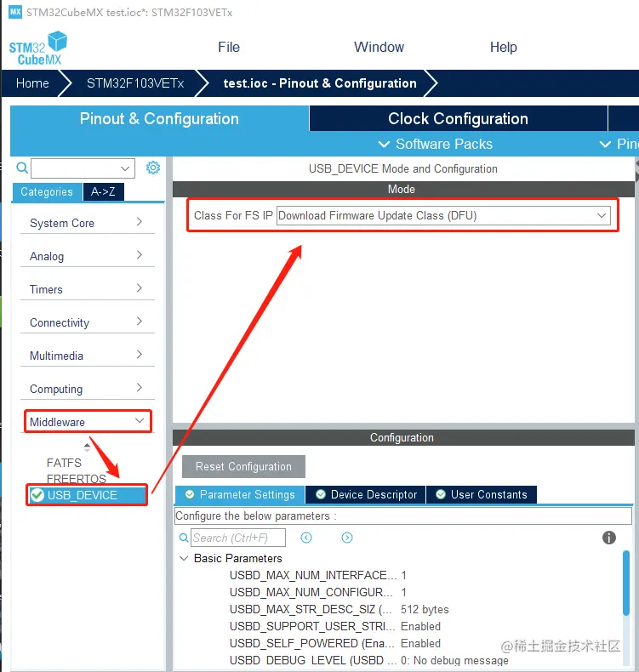The width and height of the screenshot is (639, 672).
Task: Expand the Computing category
Action: click(x=87, y=389)
